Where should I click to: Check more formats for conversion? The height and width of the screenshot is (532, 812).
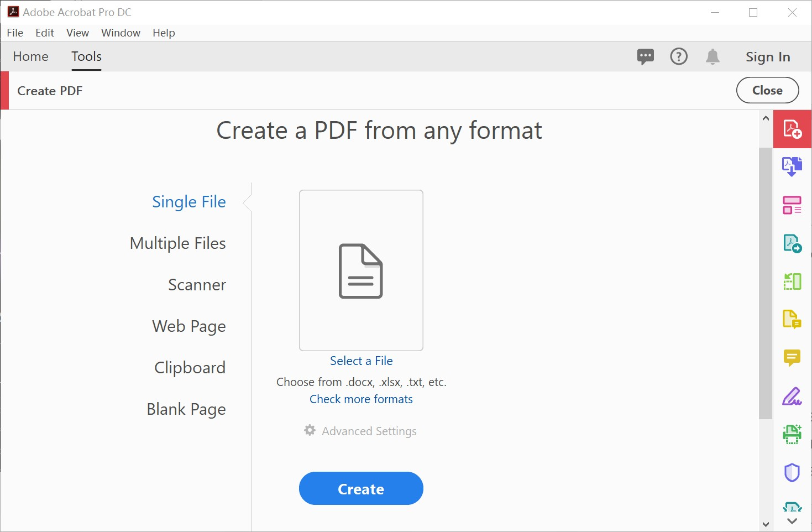tap(361, 399)
